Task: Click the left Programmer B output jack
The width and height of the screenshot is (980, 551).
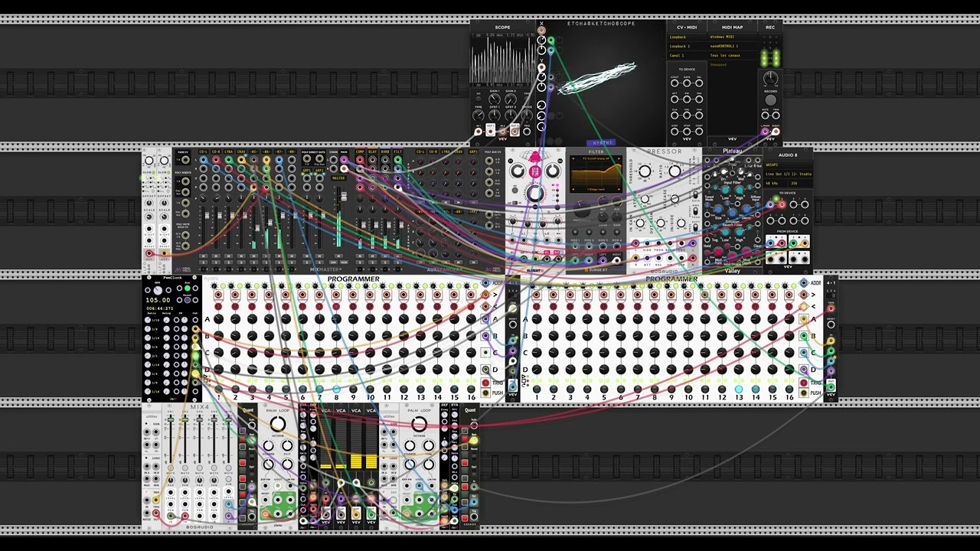Action: pyautogui.click(x=485, y=336)
